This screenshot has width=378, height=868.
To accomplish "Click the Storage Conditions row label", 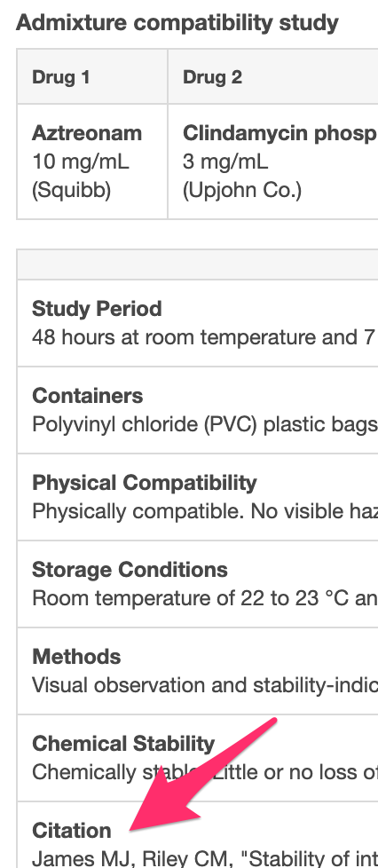I will pos(130,569).
